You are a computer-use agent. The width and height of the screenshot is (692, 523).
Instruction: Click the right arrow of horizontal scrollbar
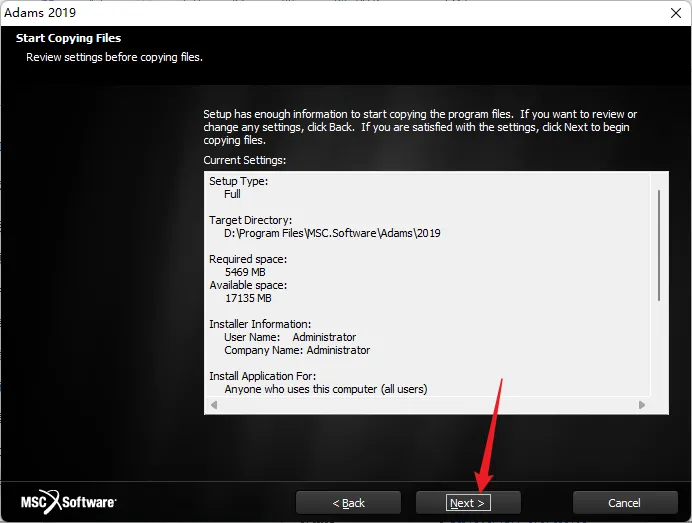[x=642, y=405]
